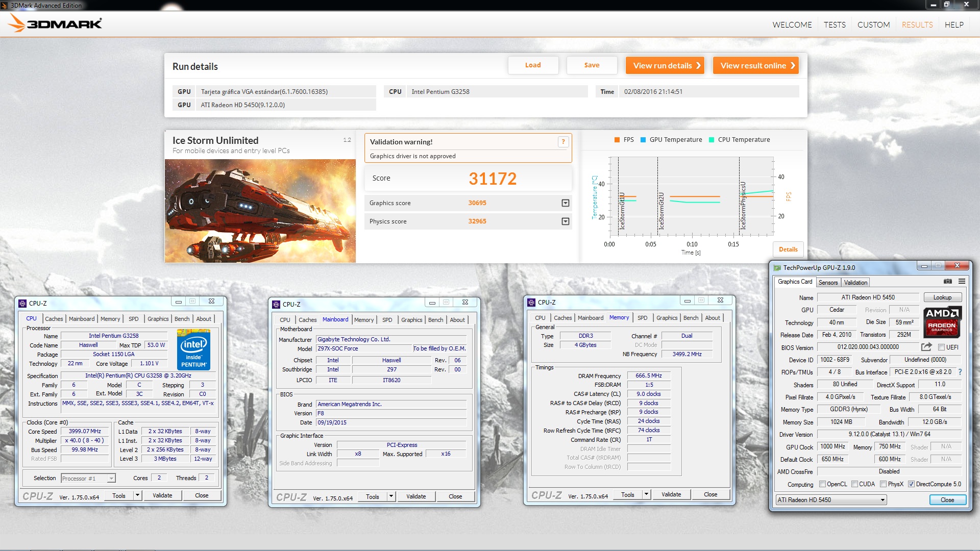This screenshot has height=551, width=980.
Task: Click View run details button
Action: (665, 65)
